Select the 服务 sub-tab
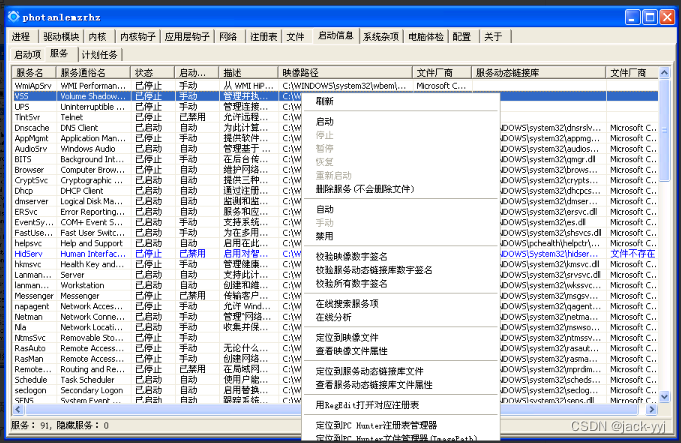This screenshot has height=443, width=681. 59,53
